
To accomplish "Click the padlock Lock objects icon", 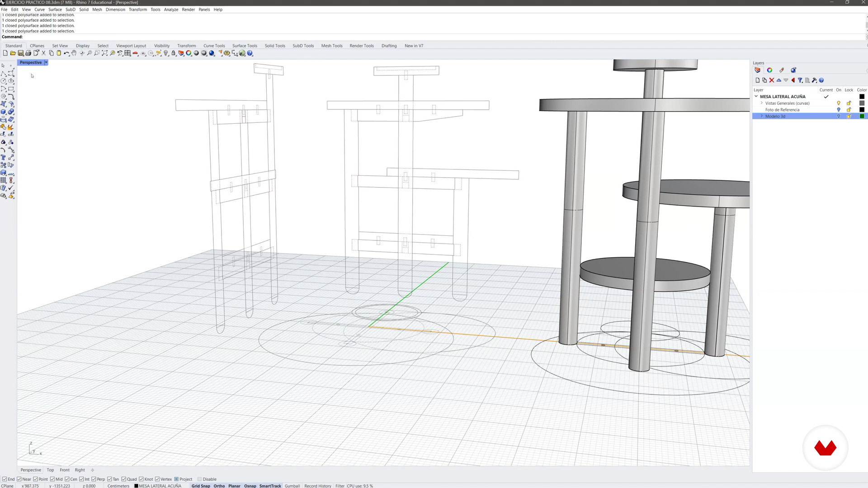I will tap(174, 53).
